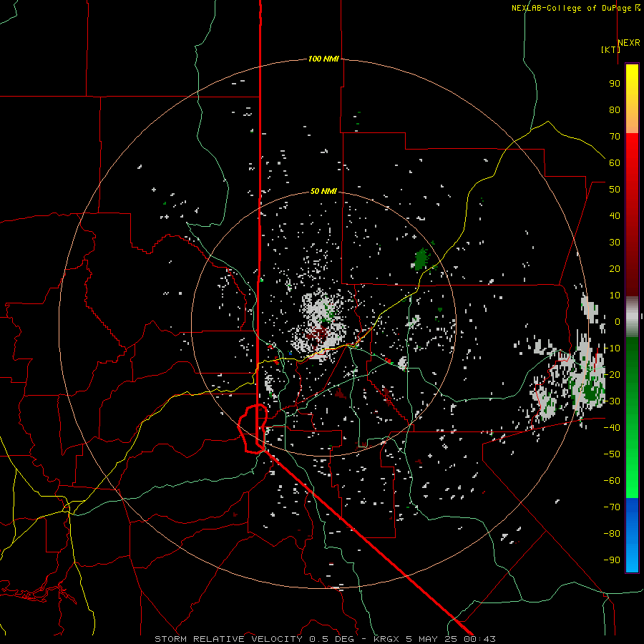
Task: Pick the bright lime green scale segment
Action: pos(632,484)
